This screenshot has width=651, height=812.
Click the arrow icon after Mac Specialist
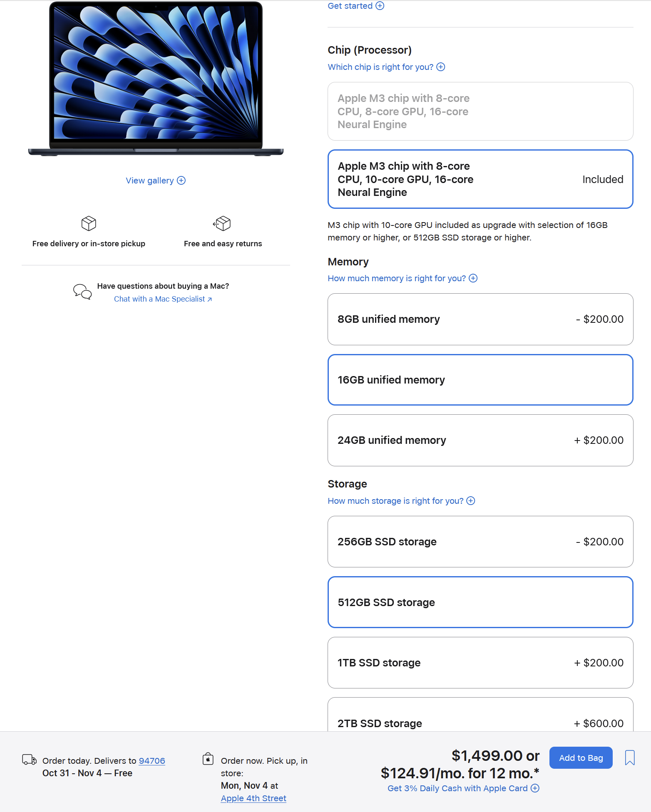coord(210,300)
